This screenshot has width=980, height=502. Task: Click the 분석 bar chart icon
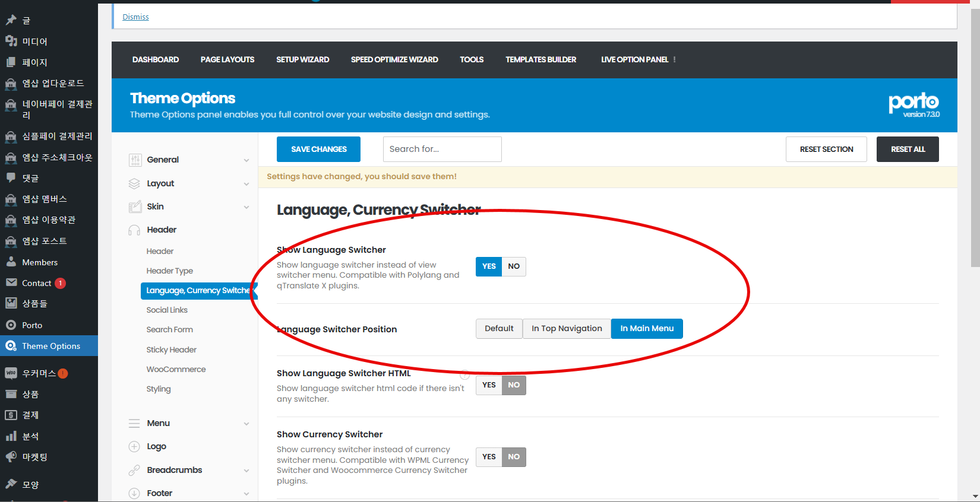[x=11, y=436]
